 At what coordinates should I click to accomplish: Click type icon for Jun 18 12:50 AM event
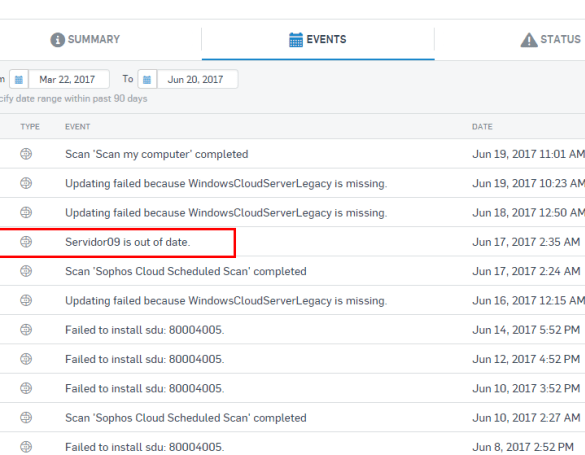pos(26,213)
